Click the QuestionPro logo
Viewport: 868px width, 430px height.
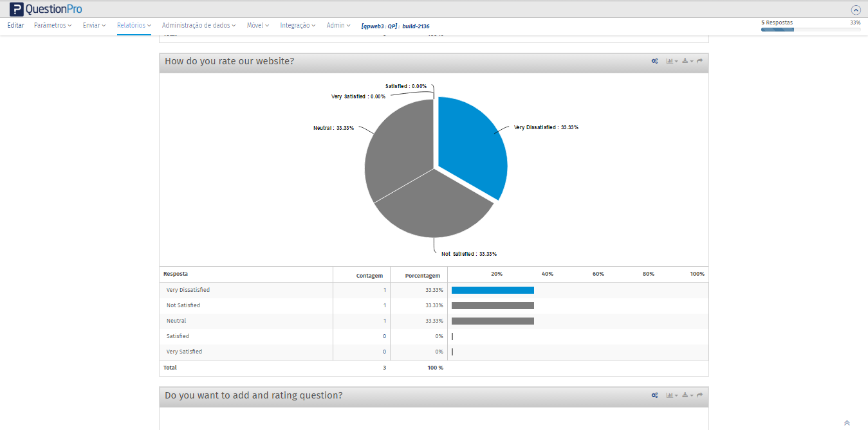pos(46,9)
